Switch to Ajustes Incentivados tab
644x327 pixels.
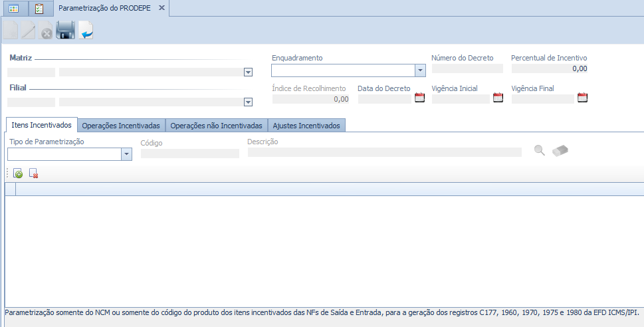click(x=306, y=126)
